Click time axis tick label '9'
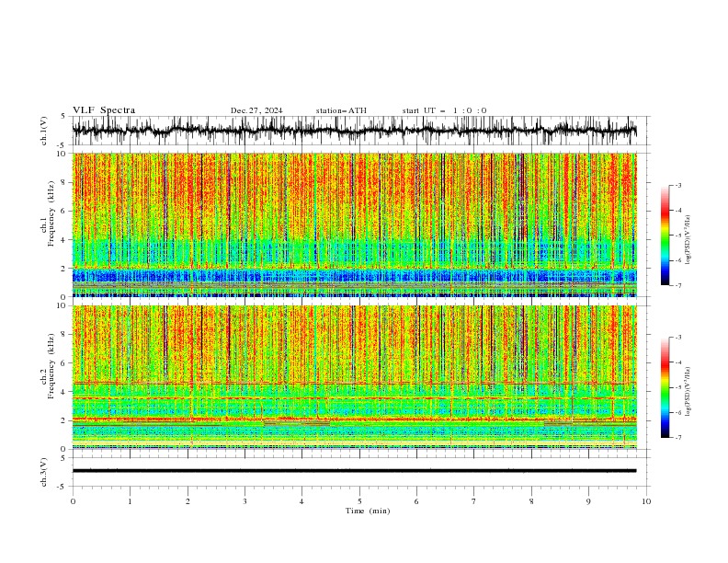The image size is (728, 563). point(588,501)
